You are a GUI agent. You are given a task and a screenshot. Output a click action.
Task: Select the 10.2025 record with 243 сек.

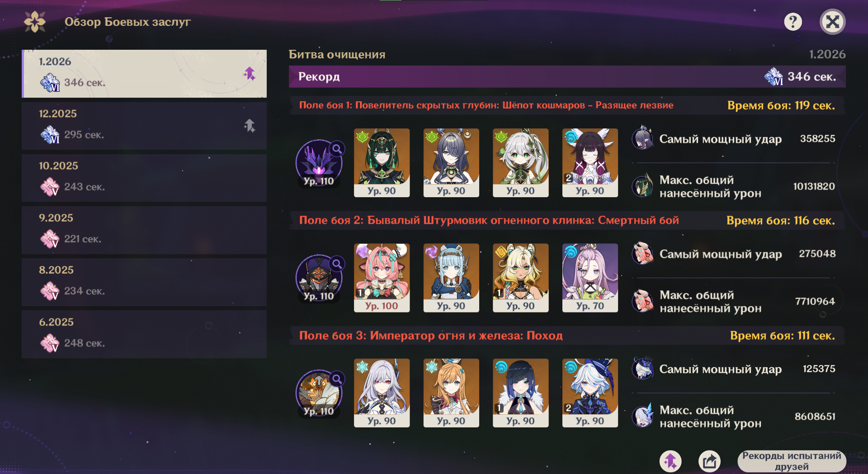(x=144, y=178)
